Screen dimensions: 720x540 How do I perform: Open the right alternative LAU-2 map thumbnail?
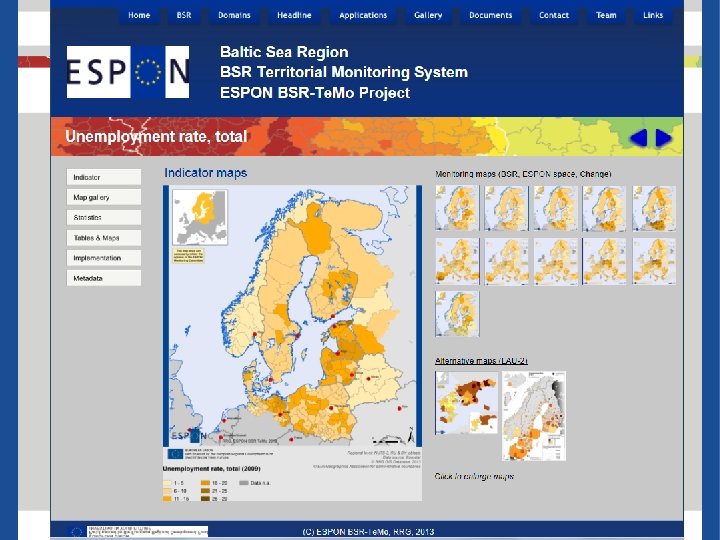pos(534,416)
